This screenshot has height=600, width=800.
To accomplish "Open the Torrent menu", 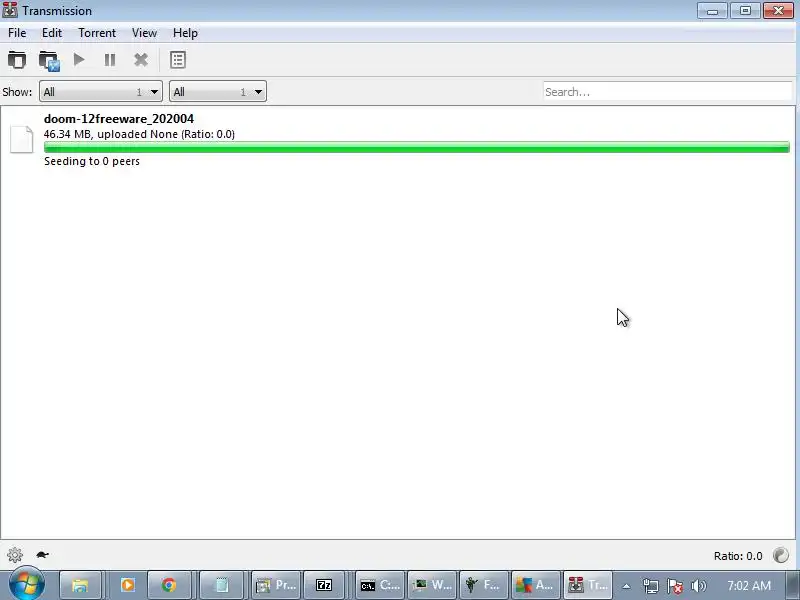I will click(x=97, y=33).
